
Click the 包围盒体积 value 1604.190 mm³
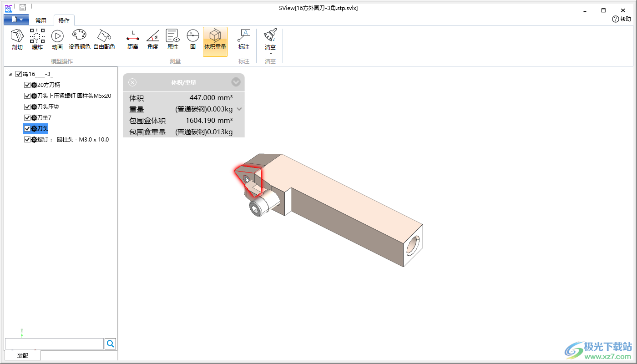point(209,120)
